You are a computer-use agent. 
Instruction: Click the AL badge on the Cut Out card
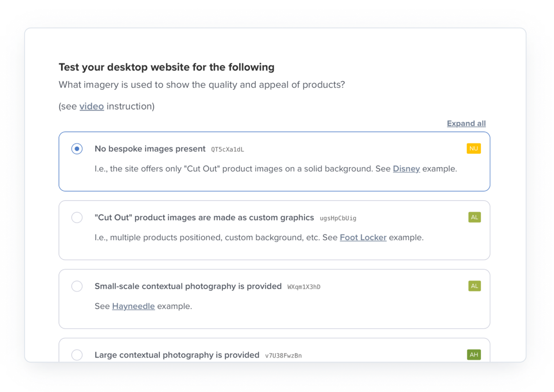click(x=474, y=217)
